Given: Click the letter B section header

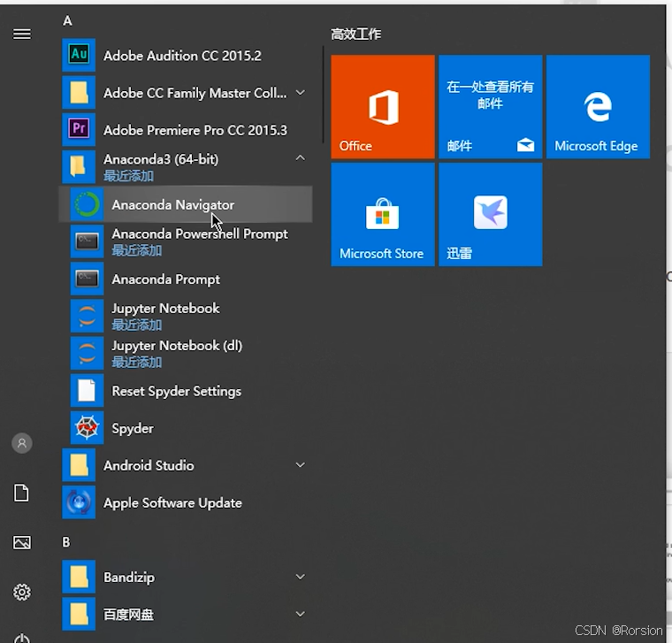Looking at the screenshot, I should tap(66, 542).
